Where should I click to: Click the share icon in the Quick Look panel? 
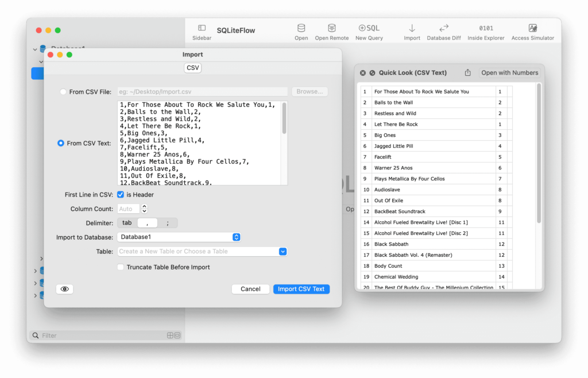[467, 72]
